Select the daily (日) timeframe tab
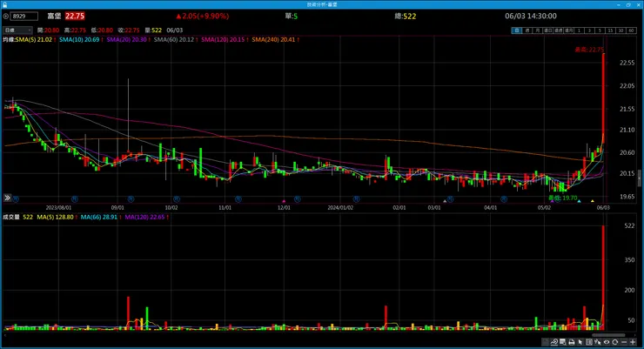644x349 pixels. pos(517,30)
